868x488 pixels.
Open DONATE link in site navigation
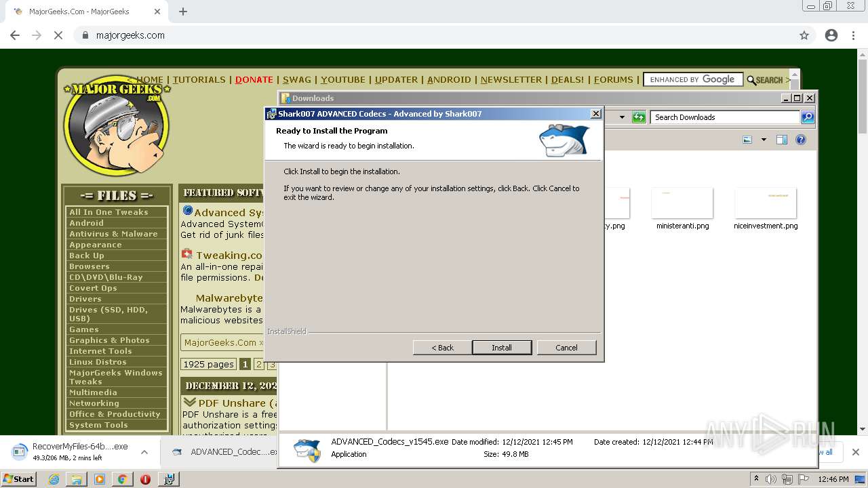pyautogui.click(x=254, y=79)
